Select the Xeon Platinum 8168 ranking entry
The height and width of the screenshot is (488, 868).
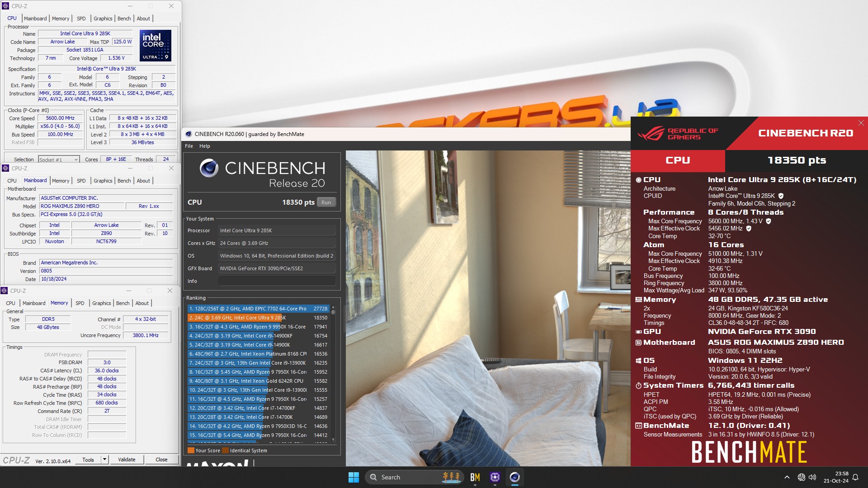(x=258, y=354)
